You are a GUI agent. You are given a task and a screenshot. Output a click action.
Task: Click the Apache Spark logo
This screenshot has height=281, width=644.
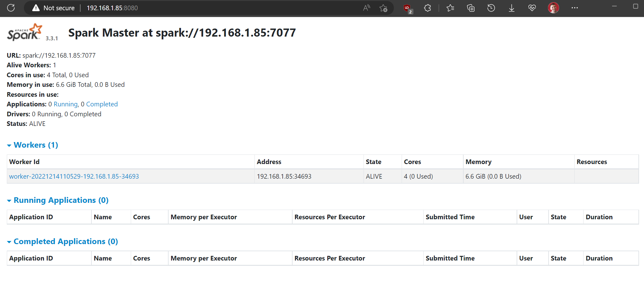pos(24,32)
